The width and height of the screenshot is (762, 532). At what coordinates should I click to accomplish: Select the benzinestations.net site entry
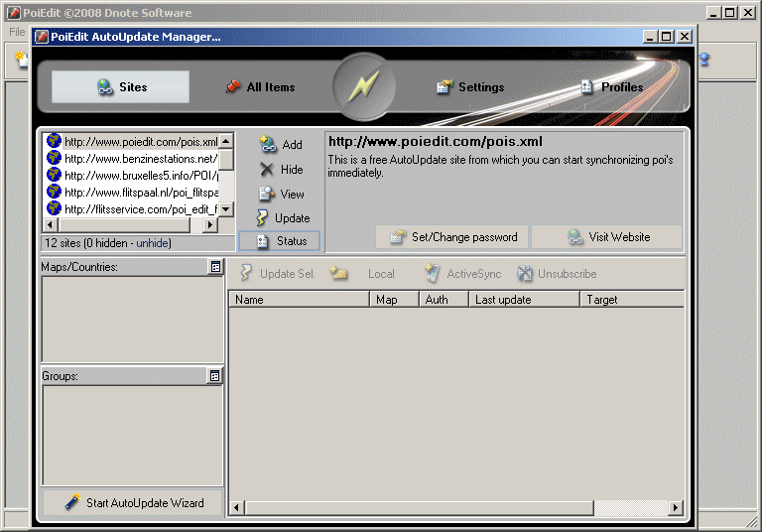coord(140,159)
